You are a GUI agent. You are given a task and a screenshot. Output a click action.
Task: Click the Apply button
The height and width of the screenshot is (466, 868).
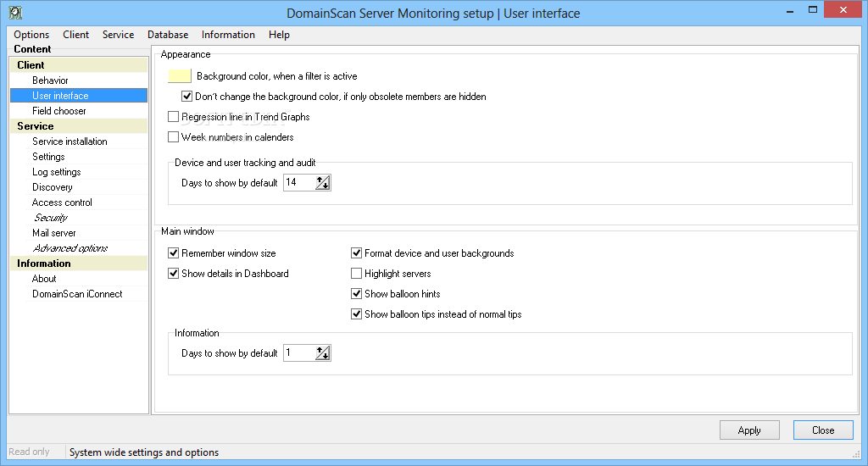[749, 430]
